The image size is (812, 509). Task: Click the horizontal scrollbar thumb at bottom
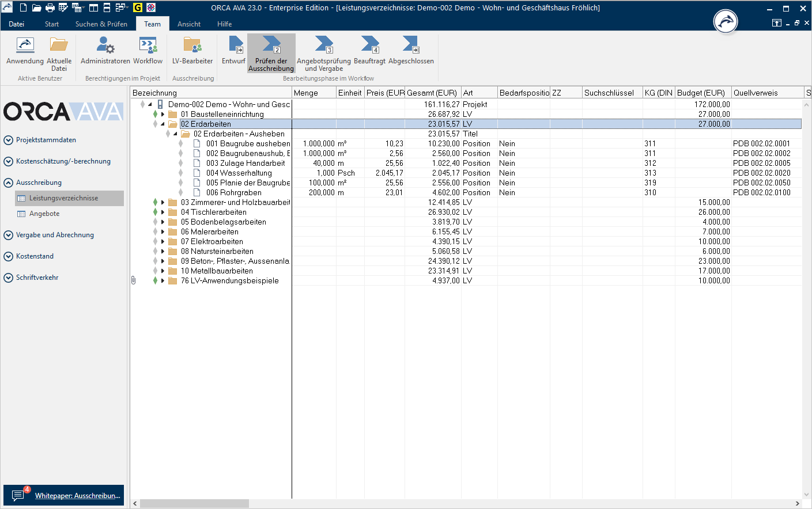coord(194,504)
